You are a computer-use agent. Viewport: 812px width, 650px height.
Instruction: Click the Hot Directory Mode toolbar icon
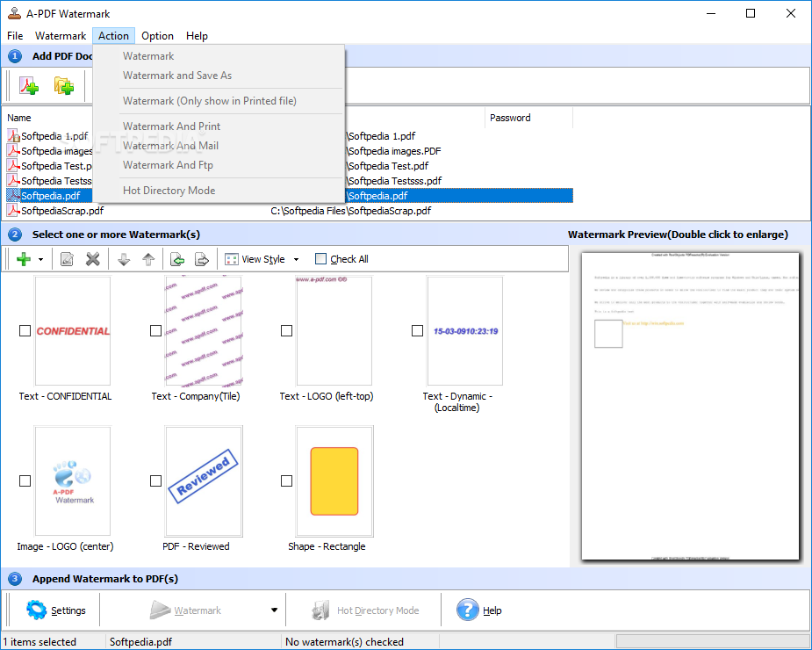coord(320,610)
